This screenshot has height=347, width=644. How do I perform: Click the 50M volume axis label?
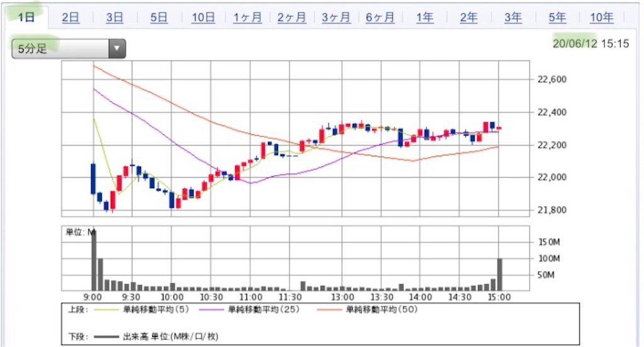coord(546,275)
